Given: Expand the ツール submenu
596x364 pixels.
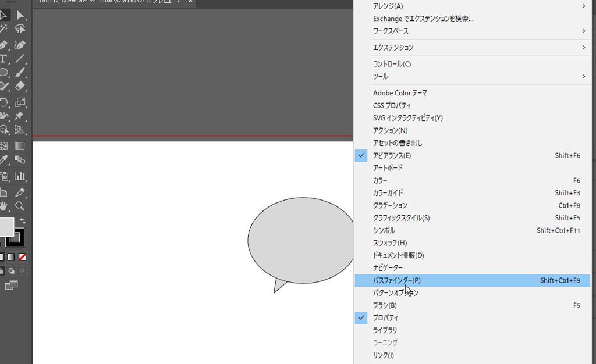Looking at the screenshot, I should [x=380, y=76].
